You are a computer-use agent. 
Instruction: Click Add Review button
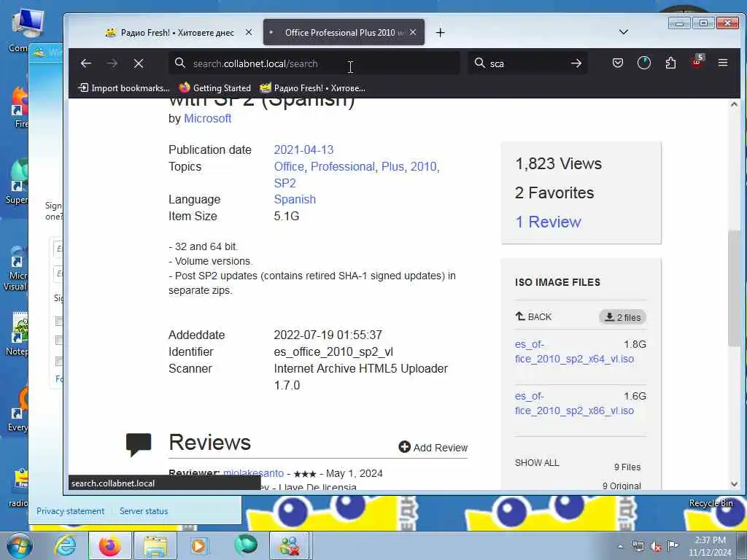433,447
